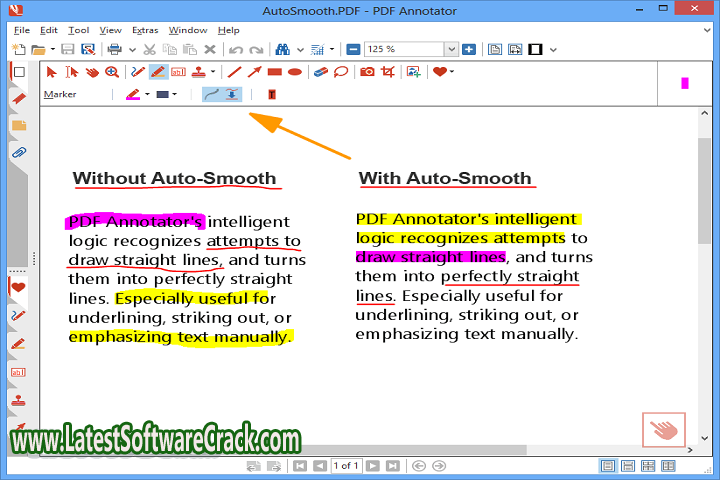The height and width of the screenshot is (480, 720).
Task: Select the Rectangle shape tool
Action: point(275,72)
